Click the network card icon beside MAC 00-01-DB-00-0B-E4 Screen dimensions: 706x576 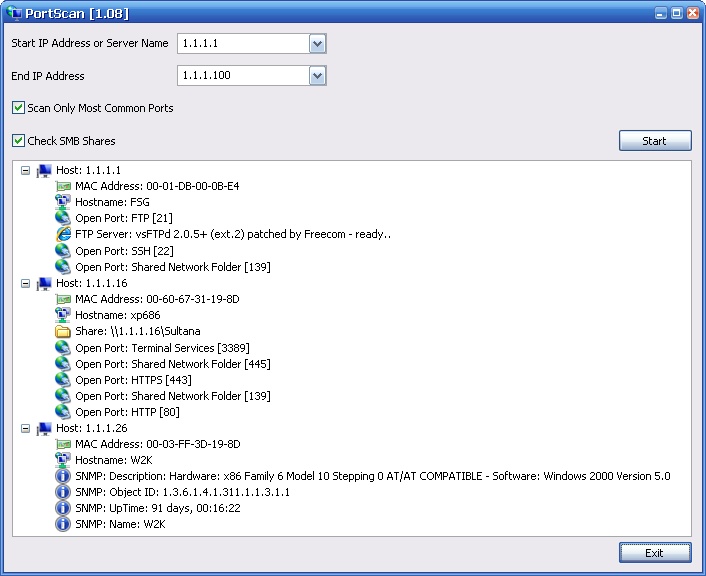63,187
